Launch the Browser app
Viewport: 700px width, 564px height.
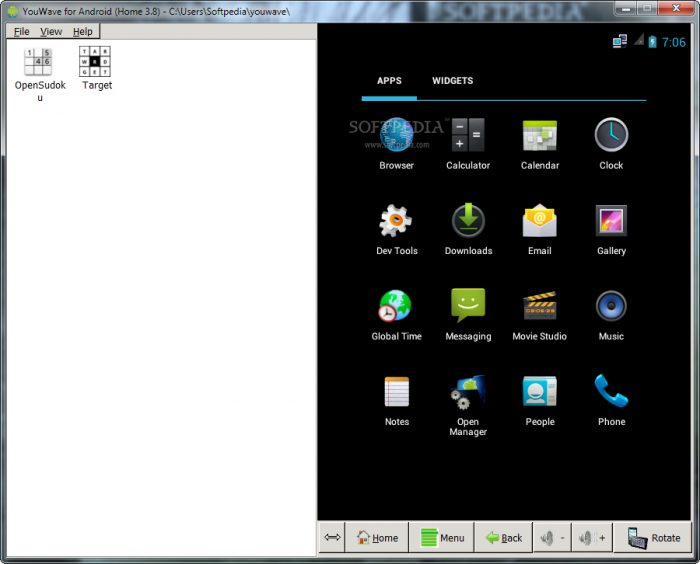pyautogui.click(x=396, y=135)
